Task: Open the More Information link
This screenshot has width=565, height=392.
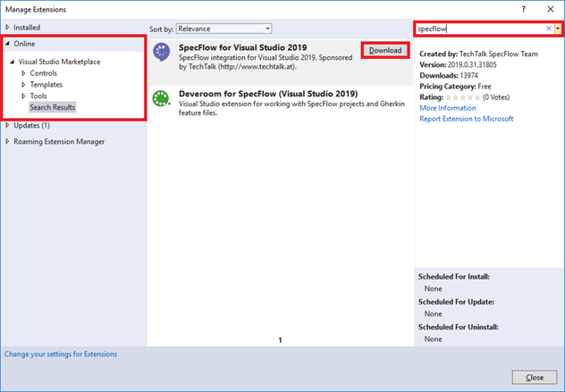Action: click(448, 108)
